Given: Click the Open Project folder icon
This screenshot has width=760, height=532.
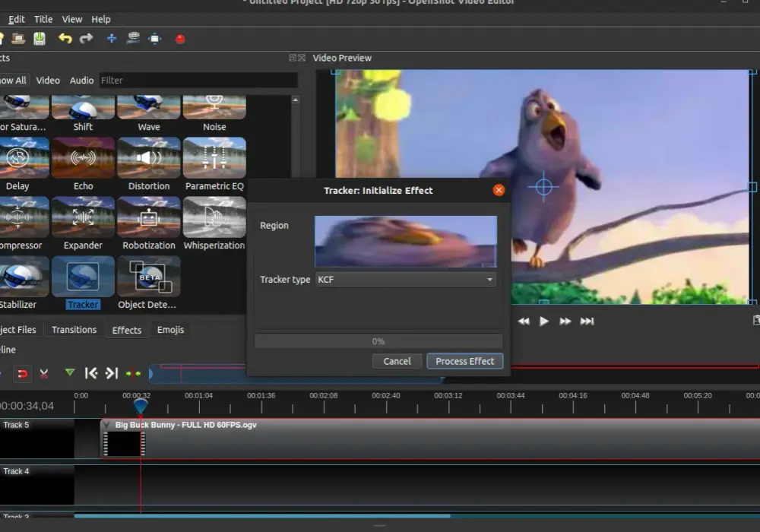Looking at the screenshot, I should (x=18, y=39).
